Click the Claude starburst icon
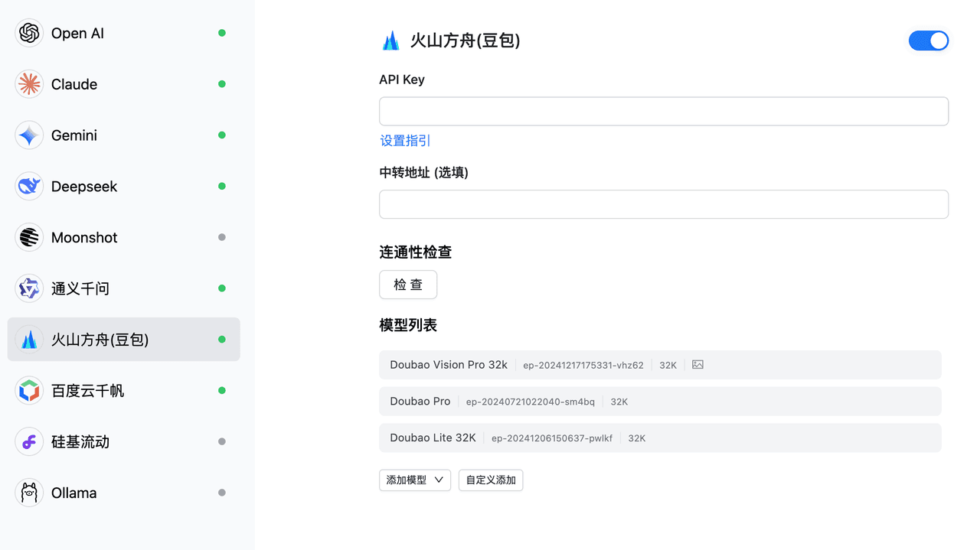The image size is (980, 550). coord(29,84)
